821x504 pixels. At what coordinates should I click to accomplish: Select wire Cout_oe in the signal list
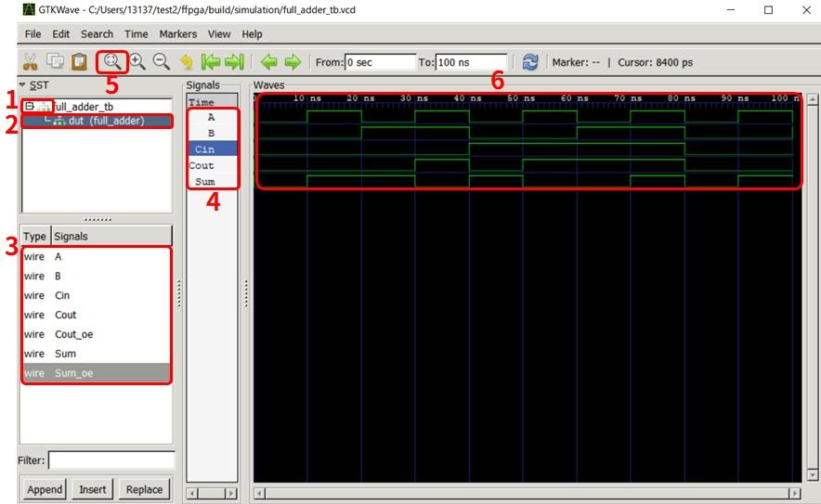click(x=97, y=334)
